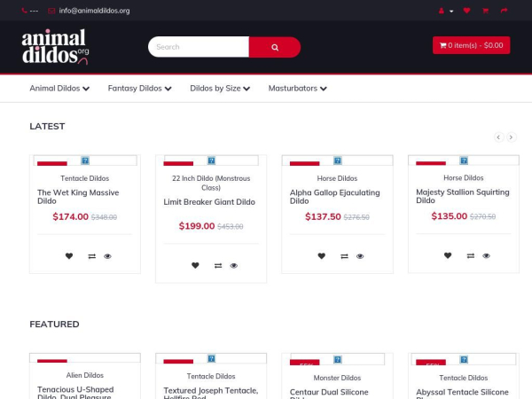Click the shopping cart icon in top bar
This screenshot has height=399, width=532.
point(485,11)
